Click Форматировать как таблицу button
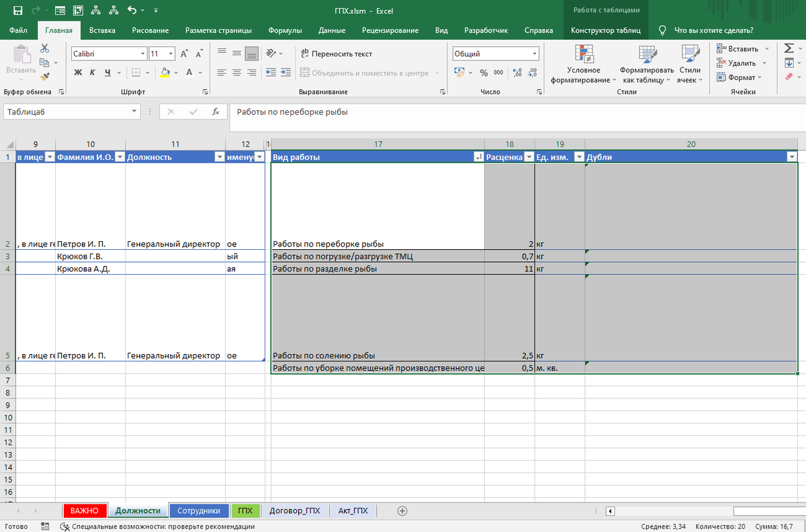 (646, 64)
